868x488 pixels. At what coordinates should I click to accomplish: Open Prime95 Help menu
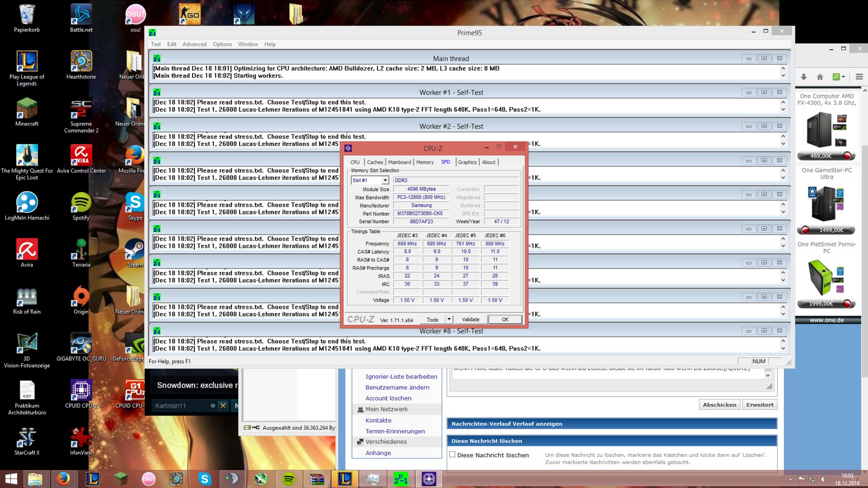point(270,44)
